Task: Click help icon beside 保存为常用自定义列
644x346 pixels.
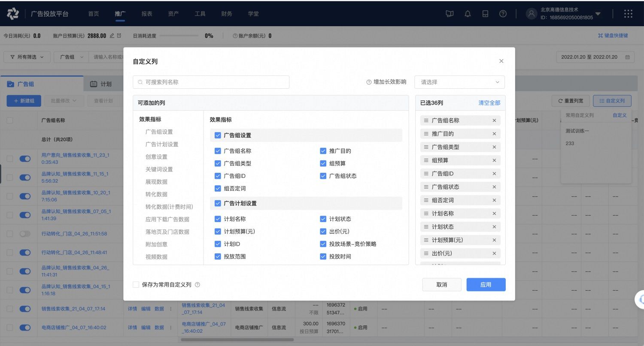Action: tap(197, 285)
